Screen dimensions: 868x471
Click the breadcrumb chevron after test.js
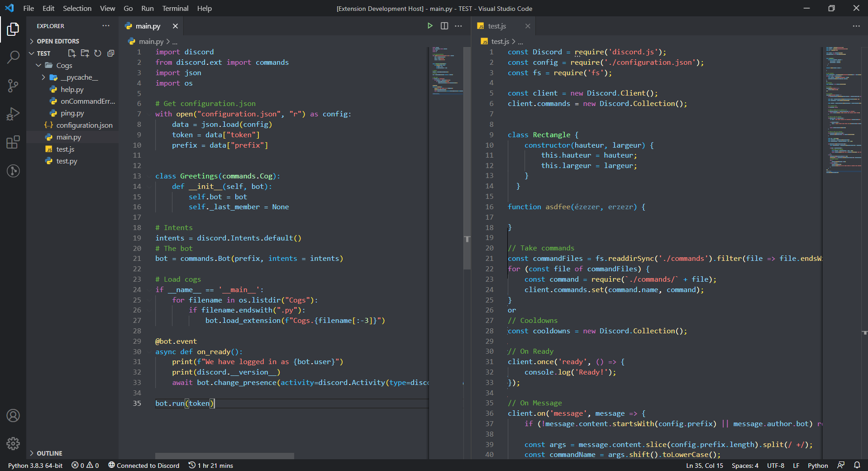514,42
